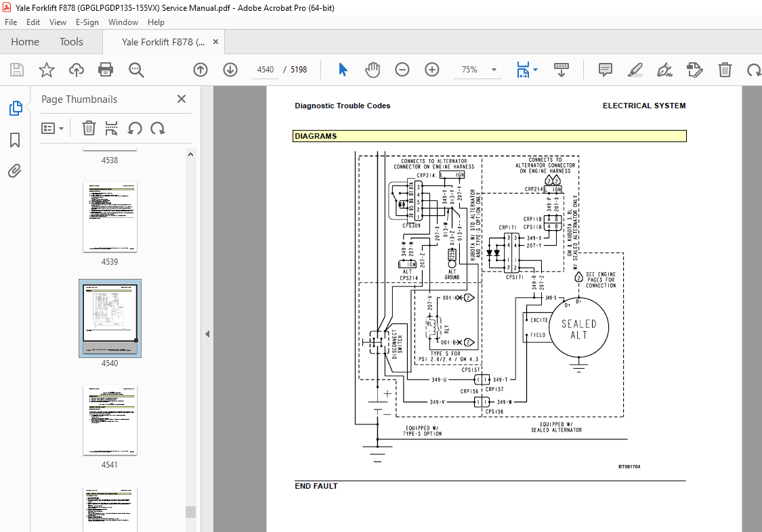This screenshot has height=532, width=762.
Task: Collapse navigation pane with left triangle
Action: [x=207, y=334]
